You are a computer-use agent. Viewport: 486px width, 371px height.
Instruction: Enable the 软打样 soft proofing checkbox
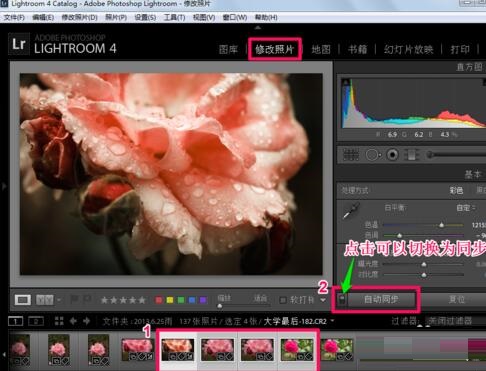click(283, 300)
